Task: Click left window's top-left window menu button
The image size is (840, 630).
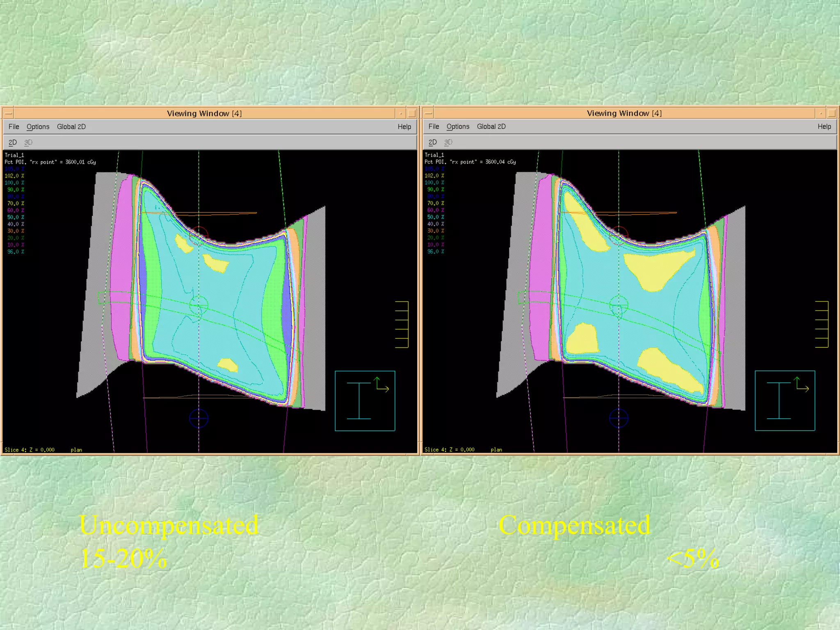Action: [x=8, y=113]
